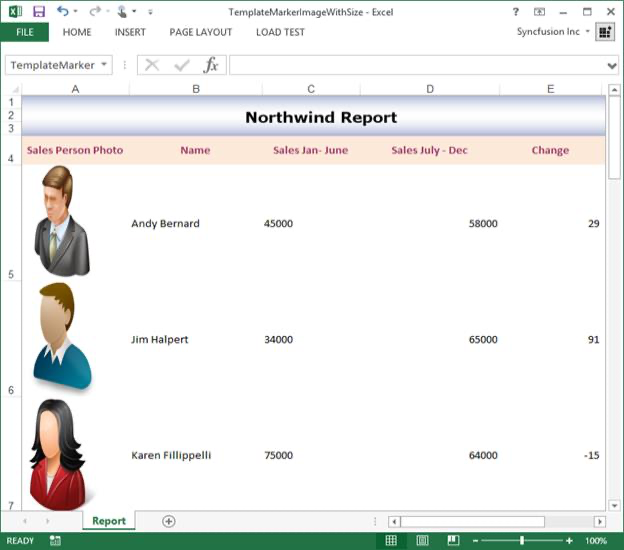Open the FILE tab

[24, 32]
